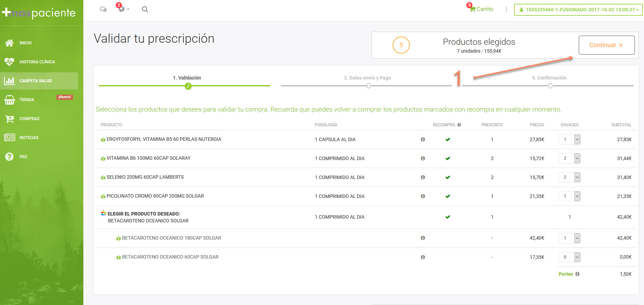Screen dimensions: 644x305
Task: Click the Historia Clínica heart icon
Action: 9,62
